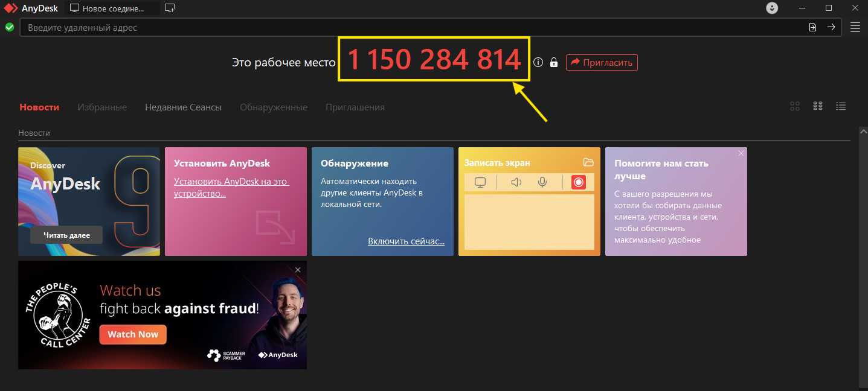Close the 'Watch us fight back' ad banner
The height and width of the screenshot is (391, 868).
pyautogui.click(x=298, y=270)
